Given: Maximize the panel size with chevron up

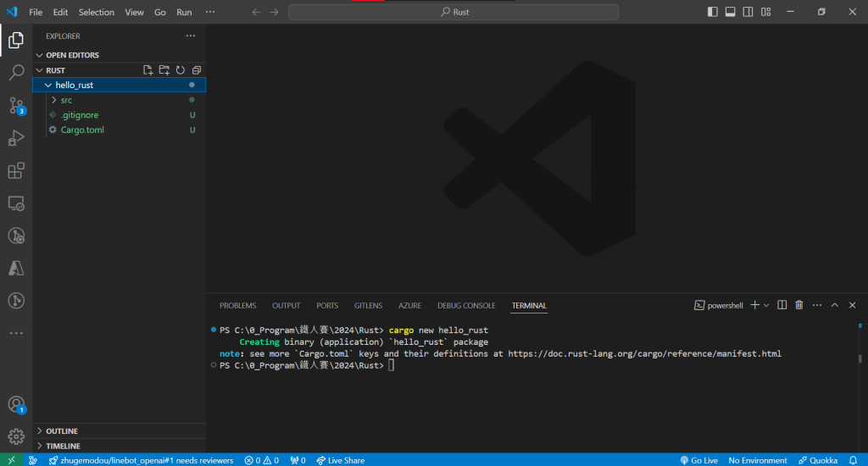Looking at the screenshot, I should tap(835, 305).
